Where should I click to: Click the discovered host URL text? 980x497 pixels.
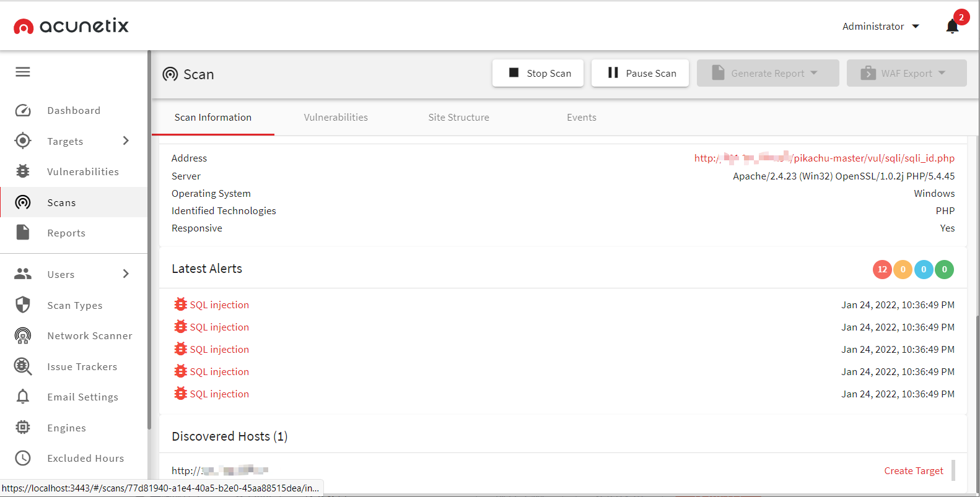[220, 470]
